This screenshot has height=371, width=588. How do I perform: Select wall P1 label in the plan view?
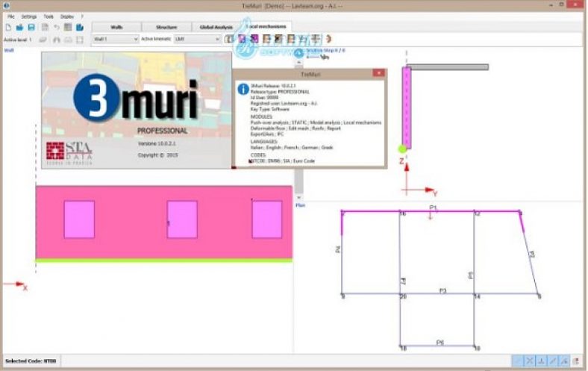[x=433, y=208]
